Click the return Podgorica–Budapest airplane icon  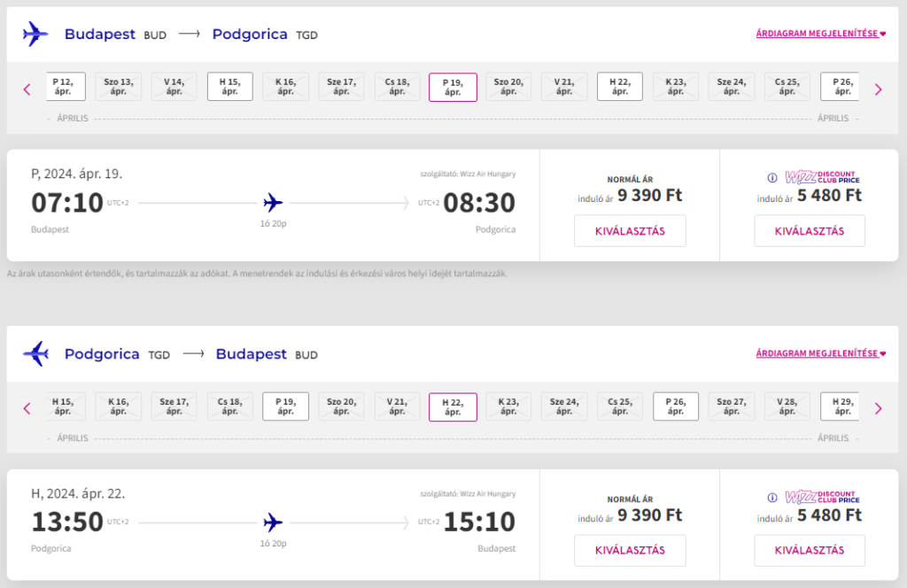tap(35, 354)
